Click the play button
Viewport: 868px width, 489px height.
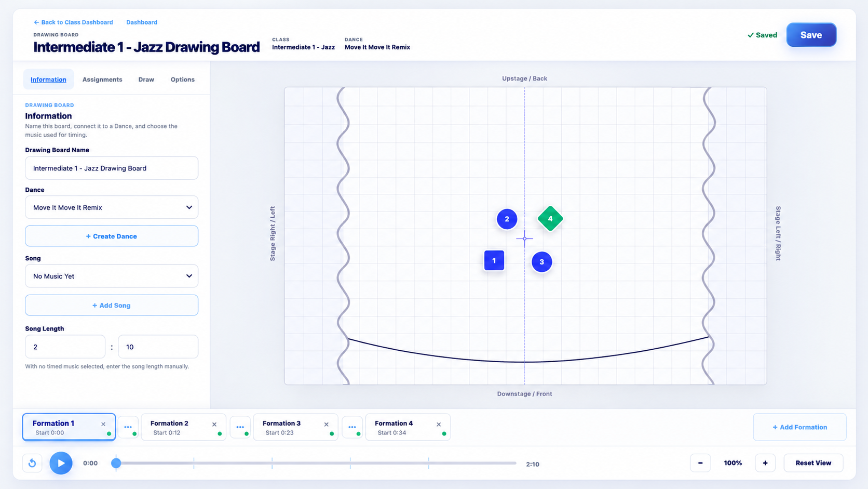coord(61,463)
